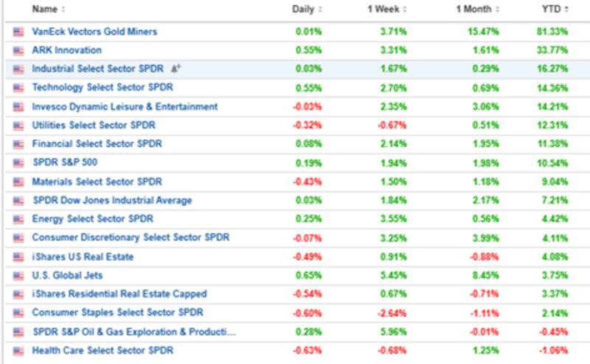Open the Utilities Select Sector SPDR link
The height and width of the screenshot is (364, 590).
coord(94,125)
